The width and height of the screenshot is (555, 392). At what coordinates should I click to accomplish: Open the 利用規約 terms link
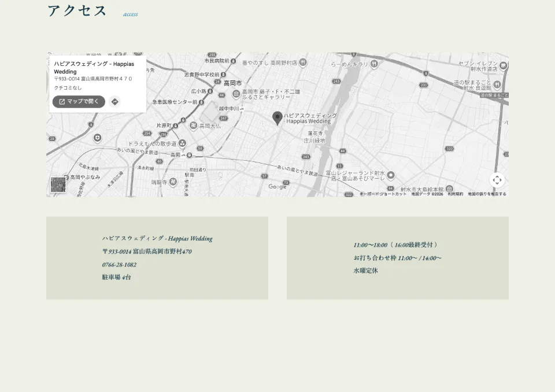tap(455, 194)
